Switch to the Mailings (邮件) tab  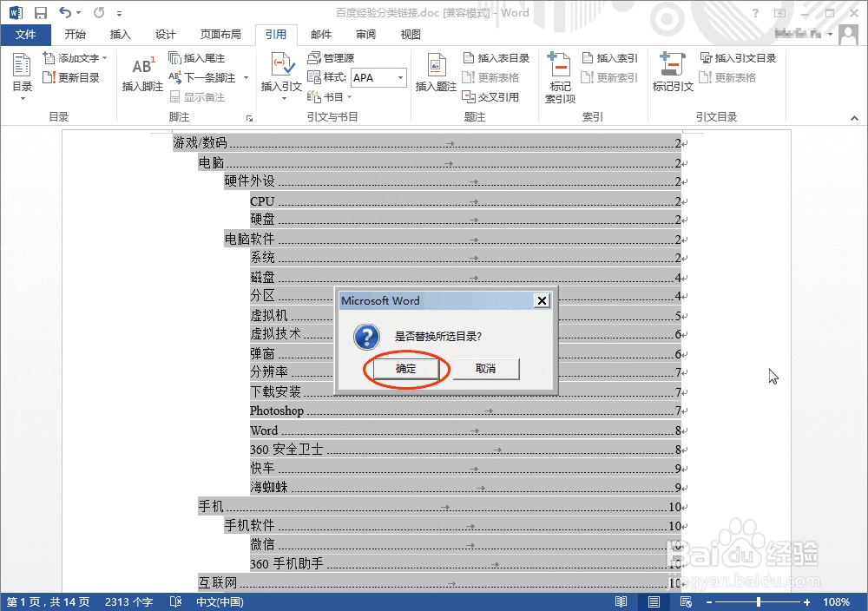point(321,35)
